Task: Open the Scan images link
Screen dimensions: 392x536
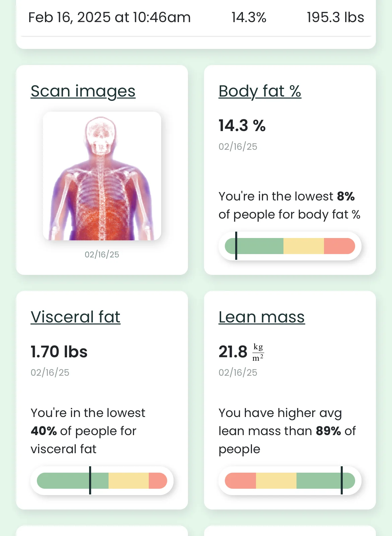Action: (x=83, y=91)
